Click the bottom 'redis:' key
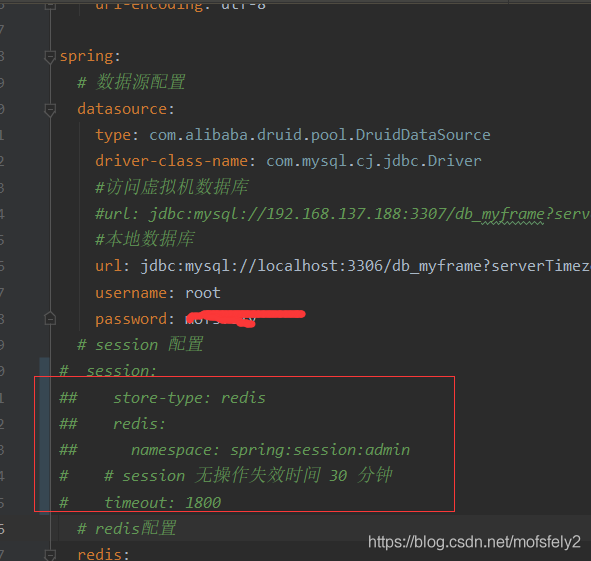The height and width of the screenshot is (561, 591). point(103,555)
